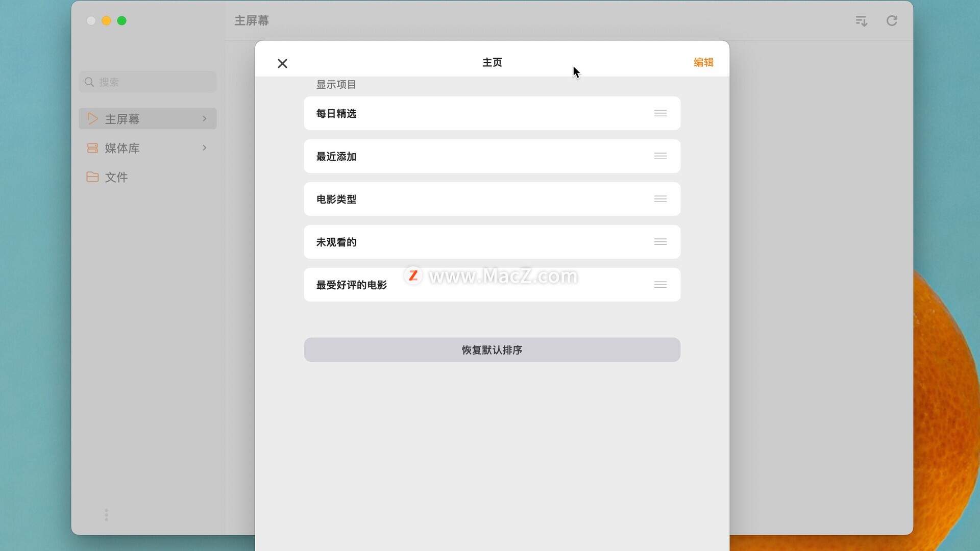The width and height of the screenshot is (980, 551).
Task: Click the 编辑 button
Action: tap(703, 62)
